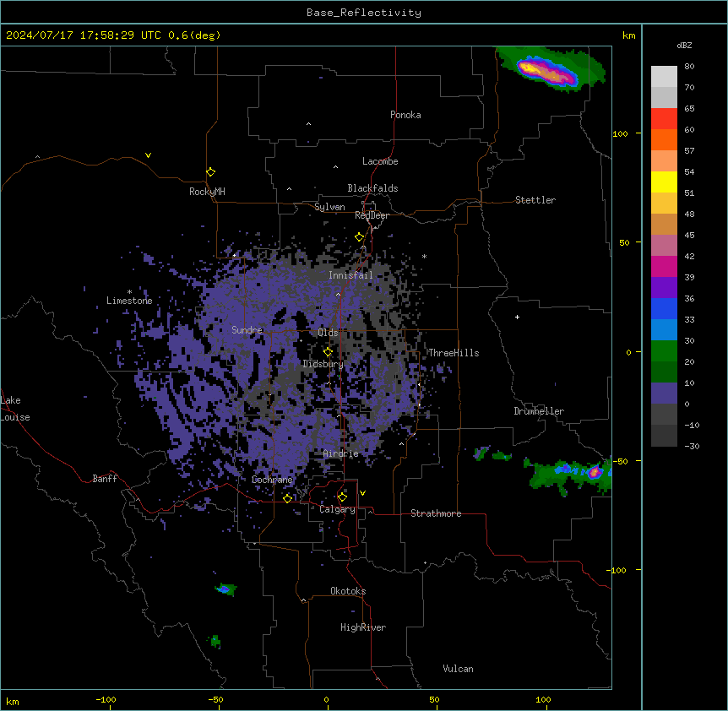The width and height of the screenshot is (728, 711).
Task: Click the RedDeer city label
Action: (x=372, y=215)
